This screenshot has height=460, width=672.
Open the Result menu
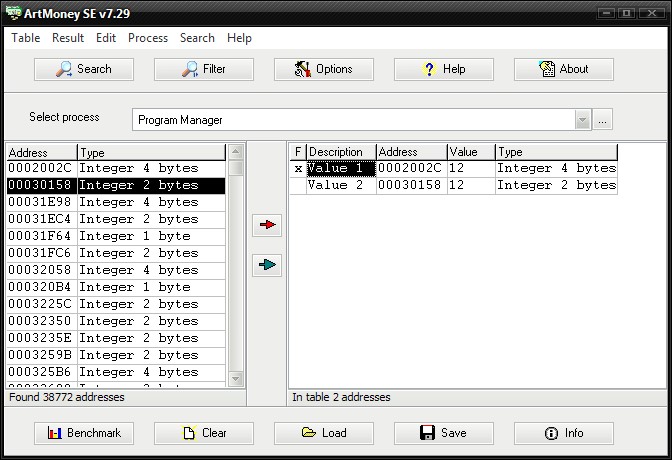pos(68,38)
